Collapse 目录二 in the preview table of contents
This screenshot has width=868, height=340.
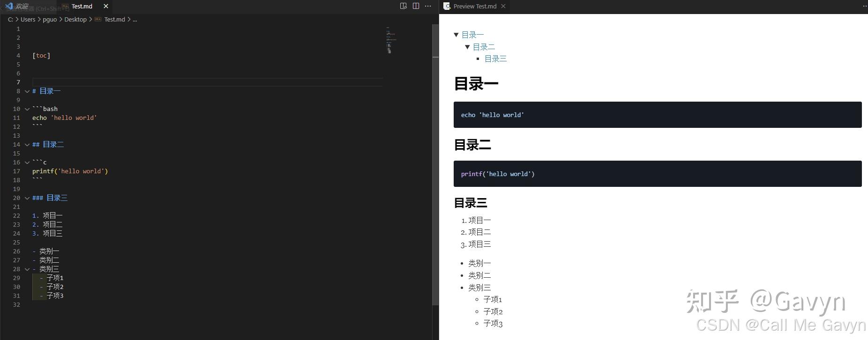pos(467,47)
